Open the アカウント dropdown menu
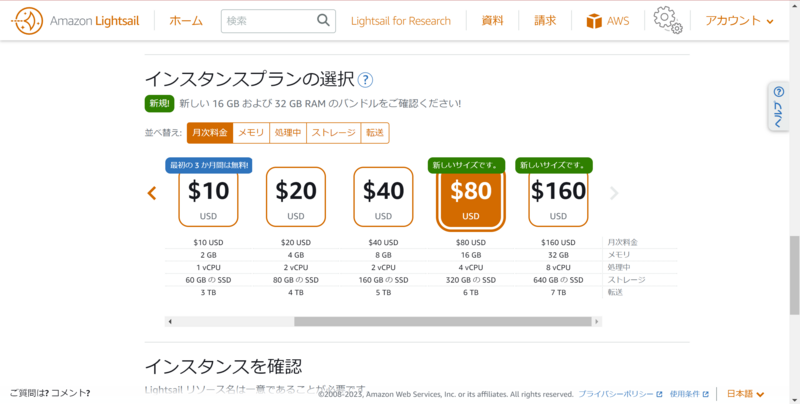This screenshot has width=800, height=404. coord(739,21)
